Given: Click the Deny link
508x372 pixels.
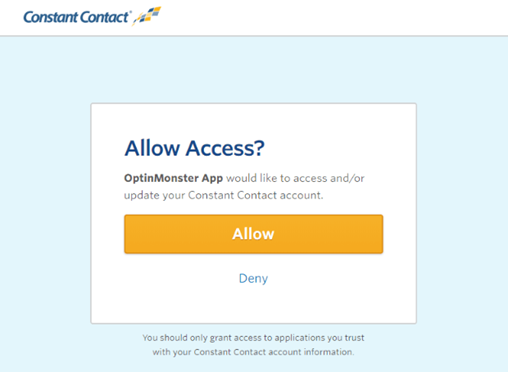Looking at the screenshot, I should point(253,278).
